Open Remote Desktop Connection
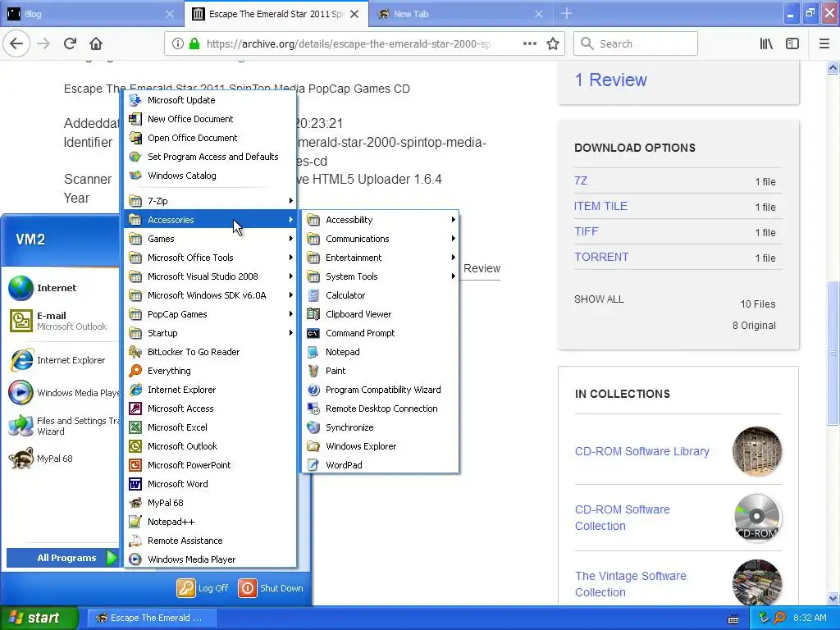Screen dimensions: 840x630 point(381,409)
